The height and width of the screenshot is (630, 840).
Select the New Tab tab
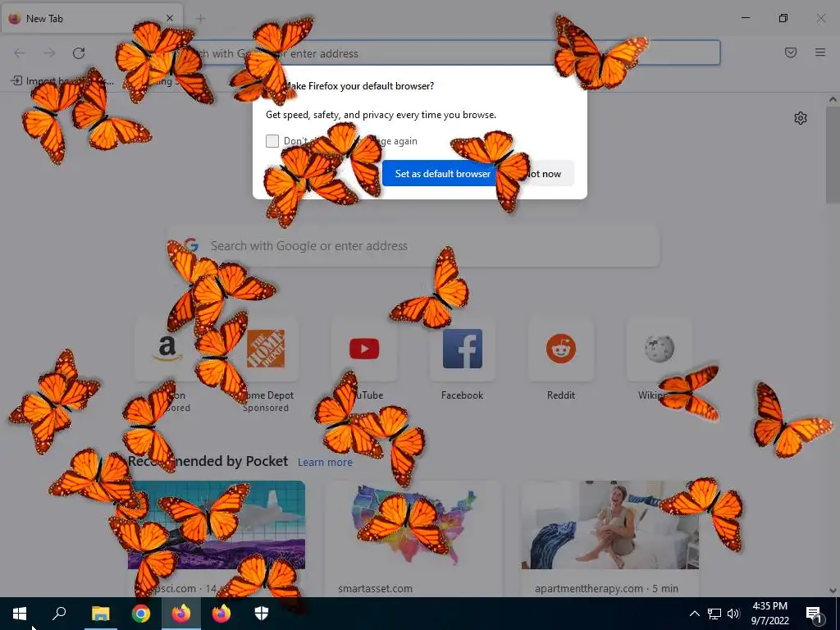92,18
